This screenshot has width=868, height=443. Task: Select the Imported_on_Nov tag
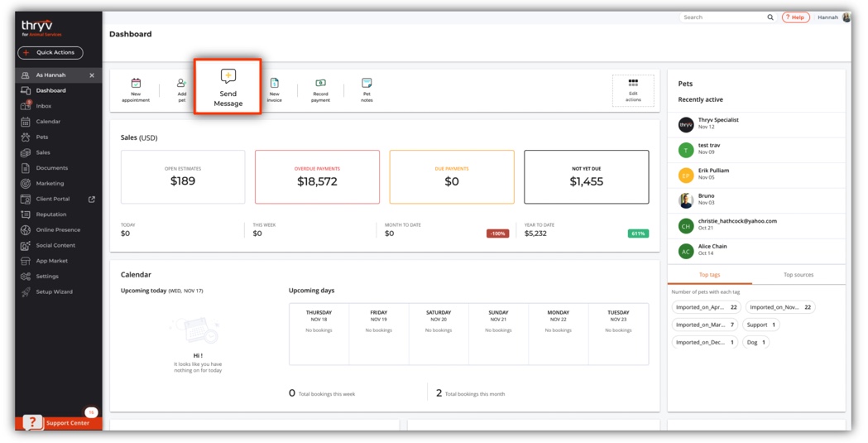tap(780, 307)
